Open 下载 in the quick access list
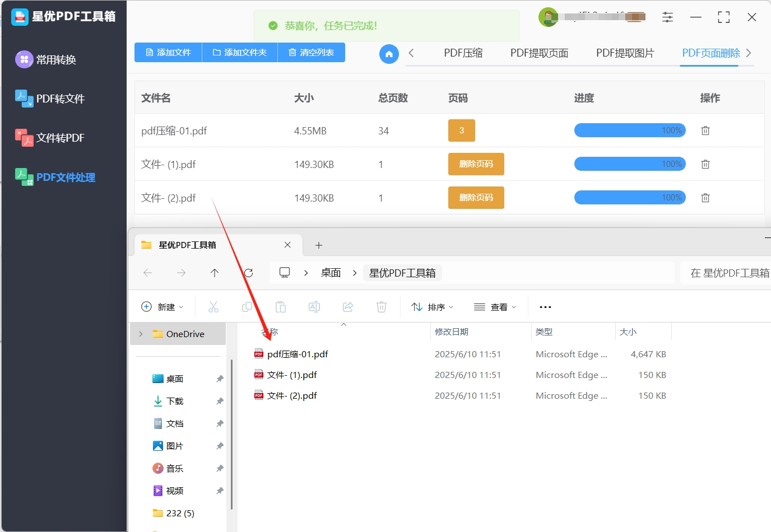Image resolution: width=771 pixels, height=532 pixels. [x=175, y=401]
